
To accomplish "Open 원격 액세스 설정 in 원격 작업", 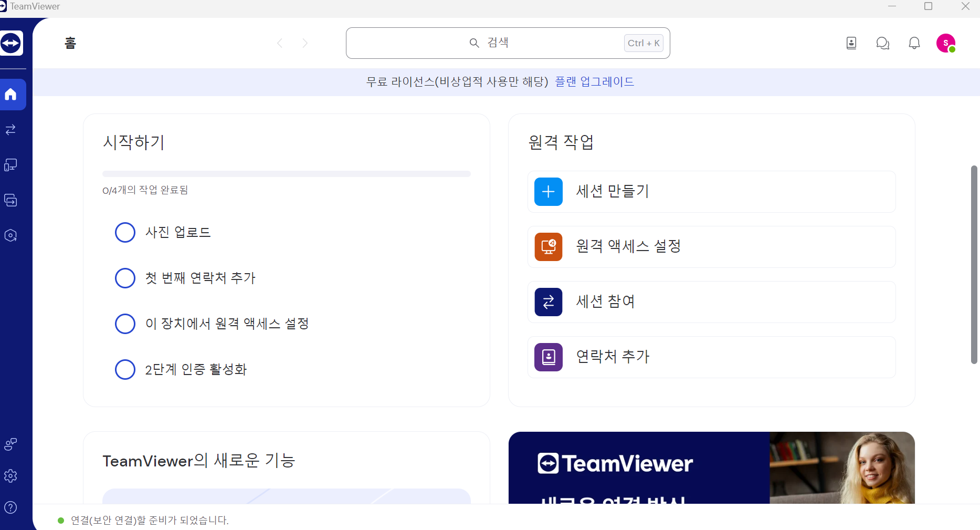I will (x=711, y=247).
